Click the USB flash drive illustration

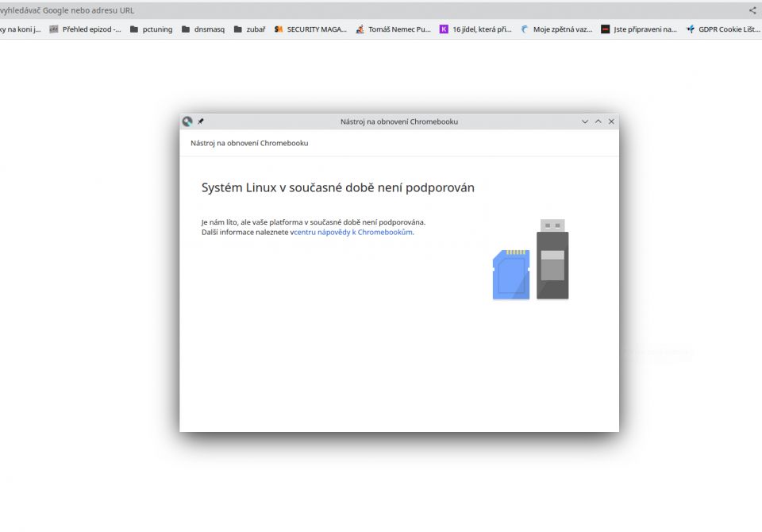552,259
